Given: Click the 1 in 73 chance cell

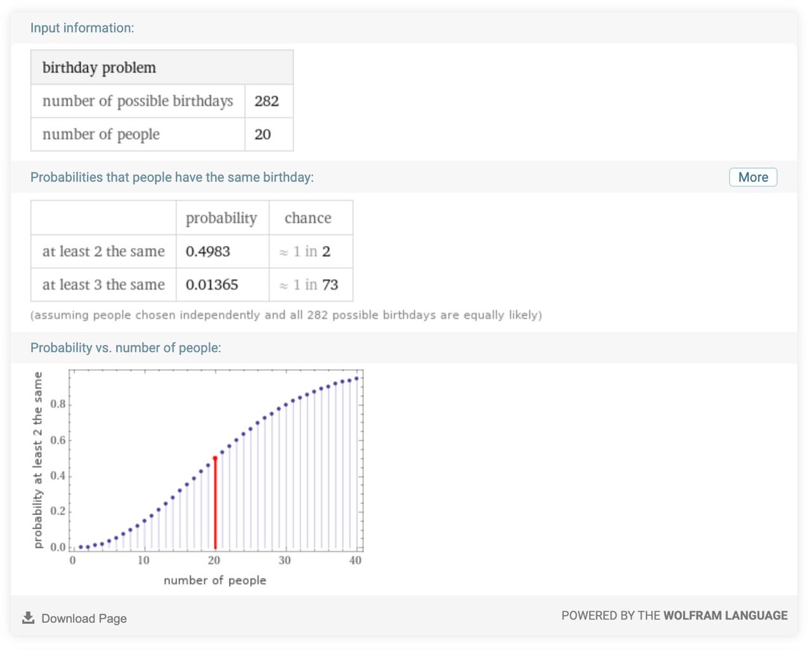Looking at the screenshot, I should coord(311,285).
